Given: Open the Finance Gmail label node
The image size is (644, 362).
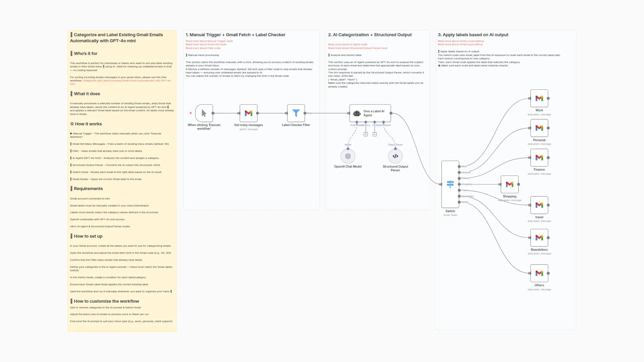Looking at the screenshot, I should coord(539,158).
